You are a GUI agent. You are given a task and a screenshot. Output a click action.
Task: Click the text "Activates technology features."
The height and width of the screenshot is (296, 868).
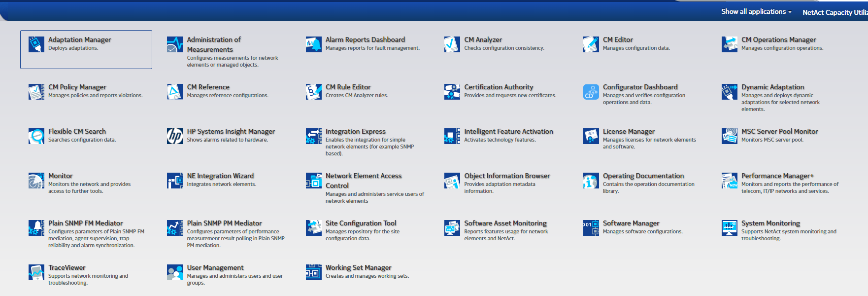[500, 140]
